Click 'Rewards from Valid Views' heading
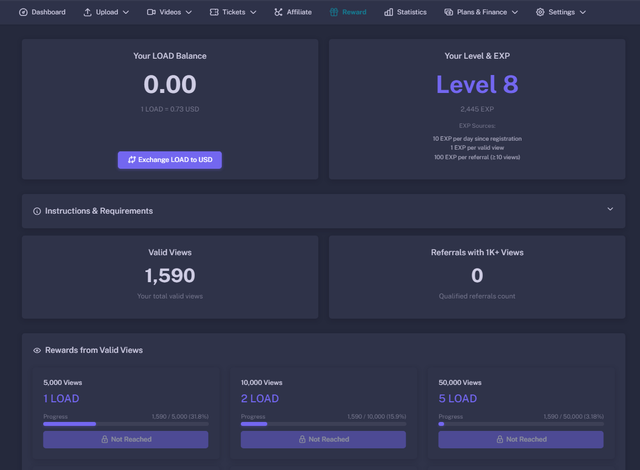Image resolution: width=640 pixels, height=470 pixels. coord(94,350)
